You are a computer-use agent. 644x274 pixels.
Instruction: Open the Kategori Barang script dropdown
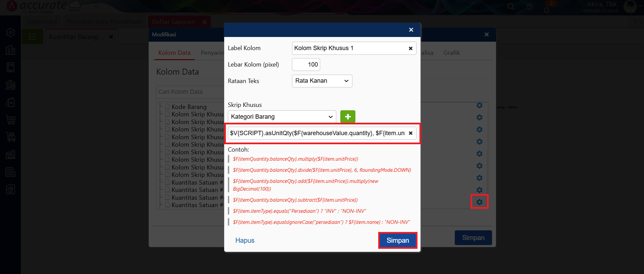[x=282, y=117]
